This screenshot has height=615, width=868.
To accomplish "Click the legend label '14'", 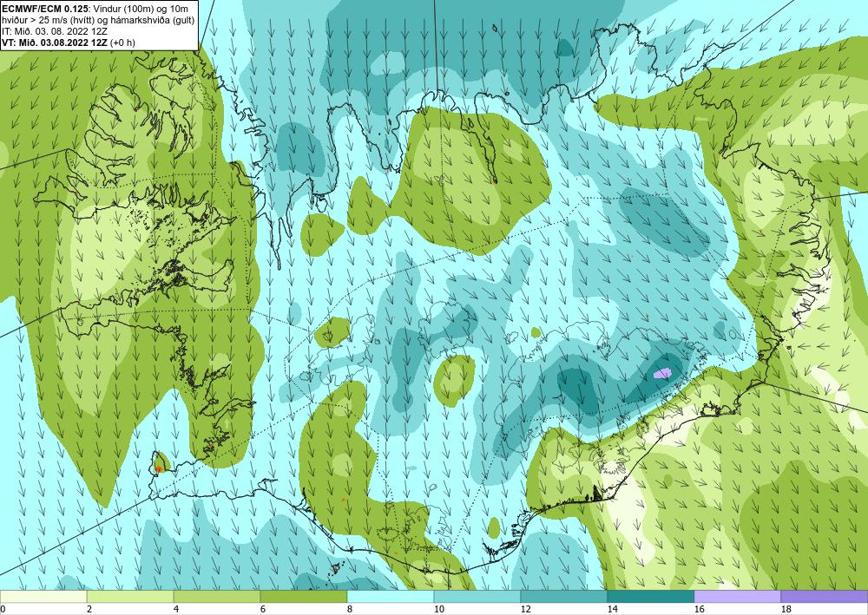I will click(x=613, y=610).
